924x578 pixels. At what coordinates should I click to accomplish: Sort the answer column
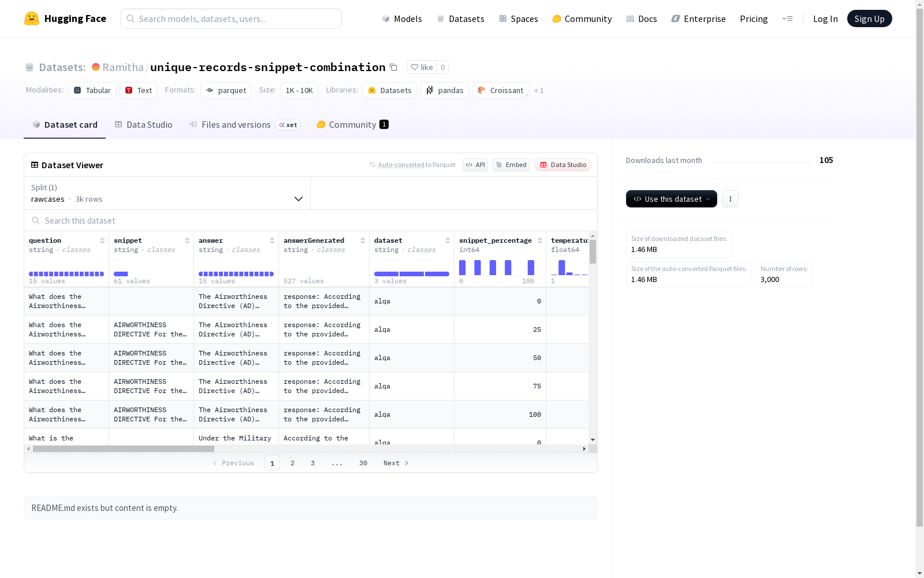click(272, 240)
